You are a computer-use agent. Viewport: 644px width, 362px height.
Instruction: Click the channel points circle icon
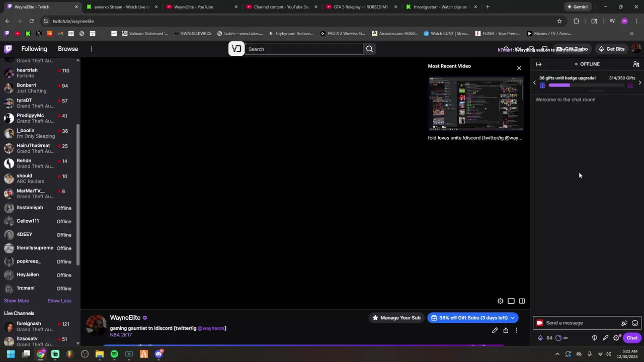click(558, 338)
